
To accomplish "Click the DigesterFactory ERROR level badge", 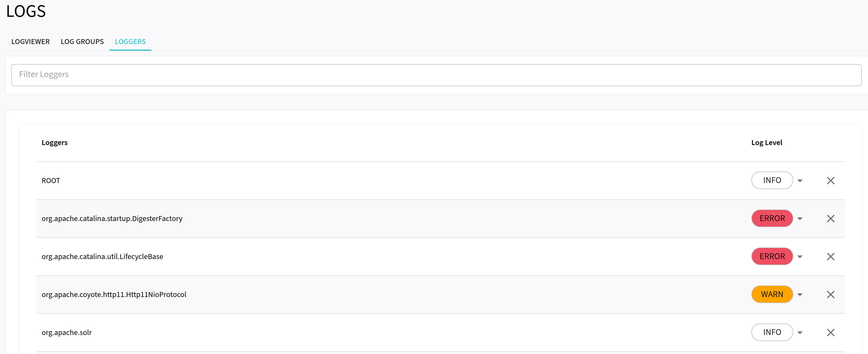I will (772, 218).
